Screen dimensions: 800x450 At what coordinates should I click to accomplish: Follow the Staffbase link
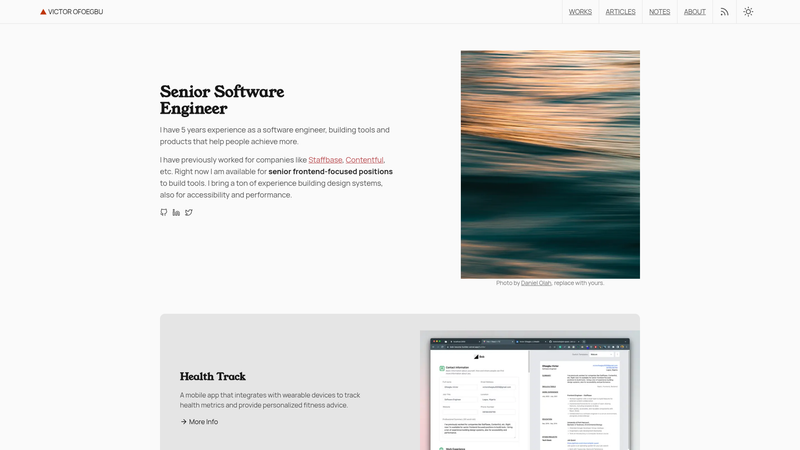click(x=325, y=160)
